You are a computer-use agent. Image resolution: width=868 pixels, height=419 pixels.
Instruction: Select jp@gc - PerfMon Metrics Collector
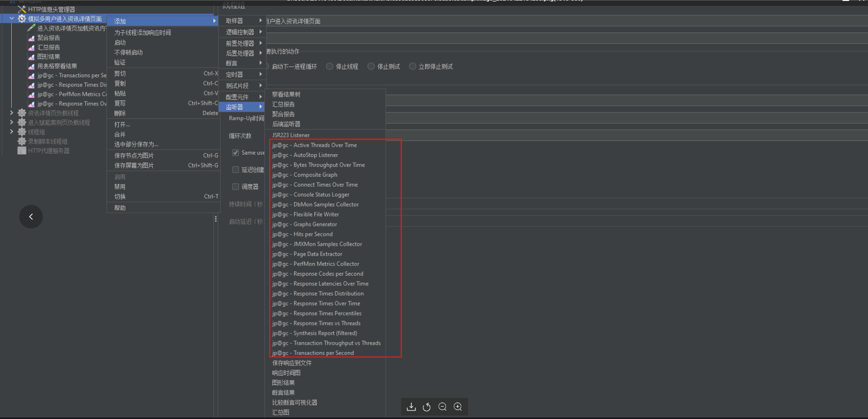point(326,263)
